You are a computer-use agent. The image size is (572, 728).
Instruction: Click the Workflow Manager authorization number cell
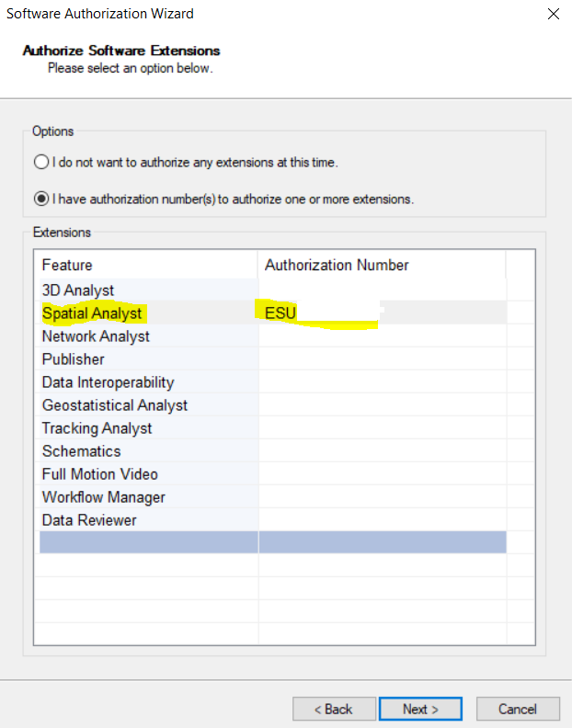click(382, 497)
